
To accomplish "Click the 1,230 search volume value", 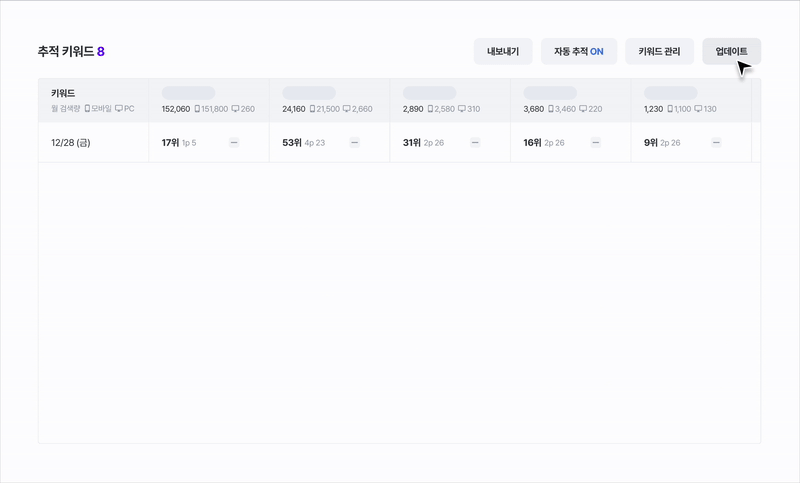I will click(x=654, y=109).
